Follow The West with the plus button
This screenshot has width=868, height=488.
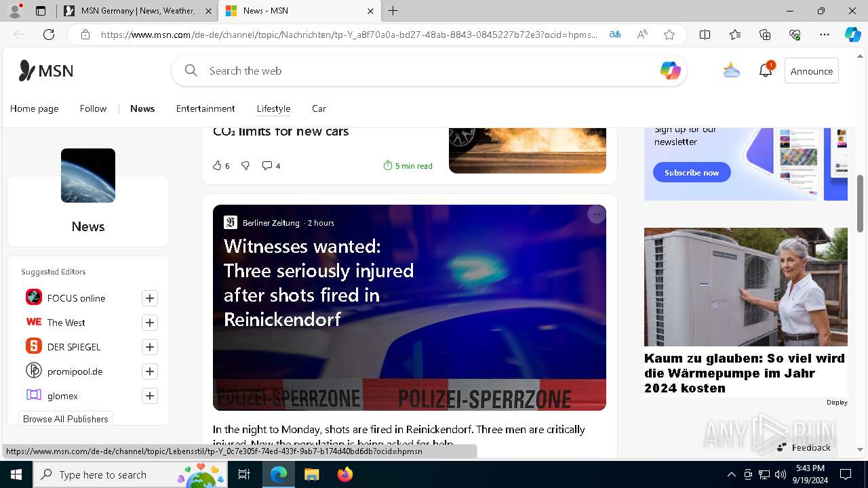150,323
